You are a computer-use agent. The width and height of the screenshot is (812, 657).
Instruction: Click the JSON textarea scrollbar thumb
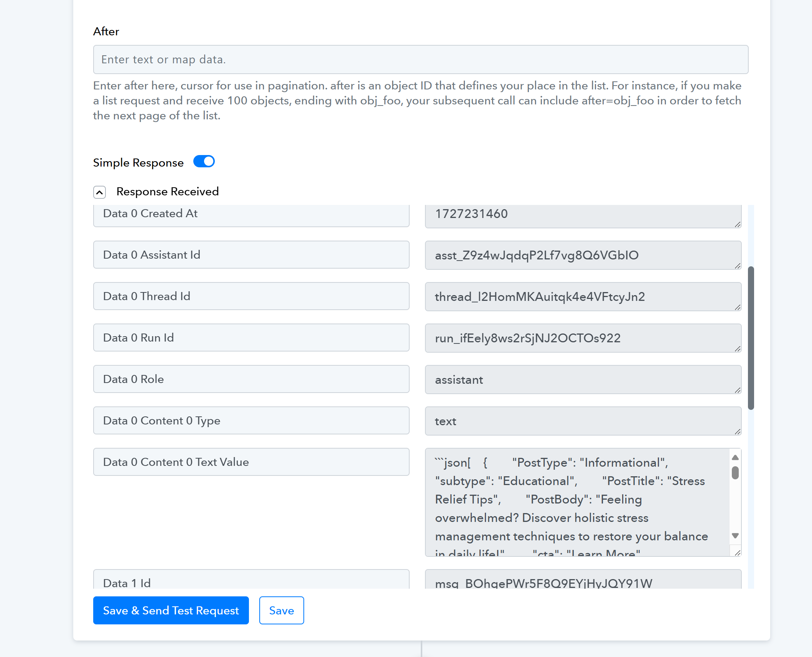735,473
